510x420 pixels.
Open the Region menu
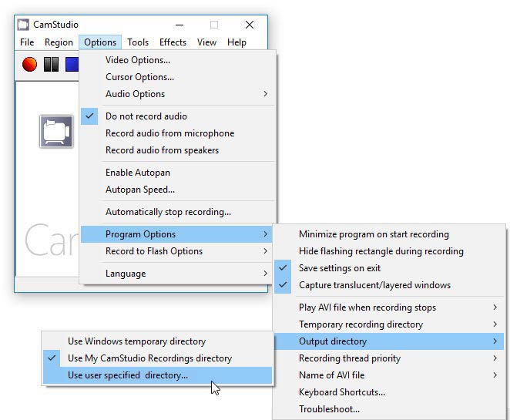tap(59, 42)
